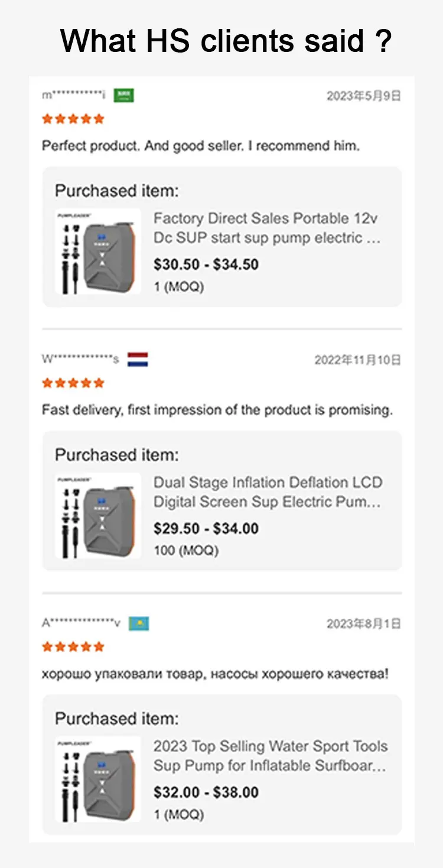Open the 12v Dc SUP pump product thumbnail
The image size is (443, 868).
coord(98,252)
